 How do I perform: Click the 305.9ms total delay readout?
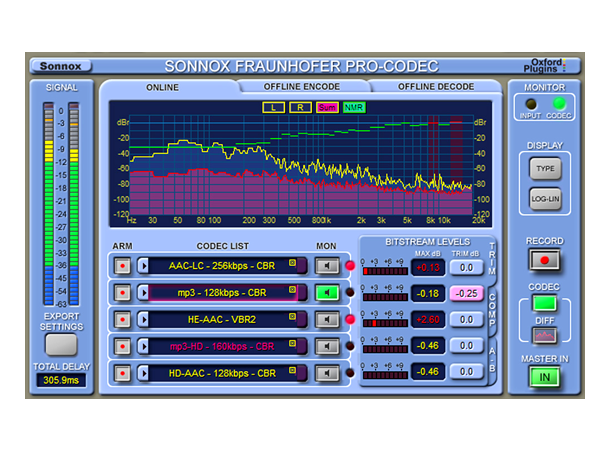[61, 380]
